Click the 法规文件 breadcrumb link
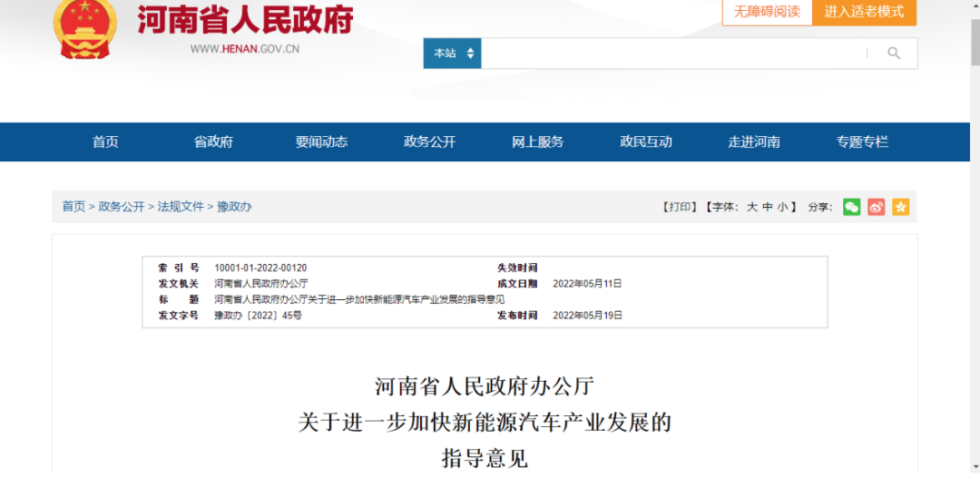Image resolution: width=980 pixels, height=497 pixels. tap(181, 207)
